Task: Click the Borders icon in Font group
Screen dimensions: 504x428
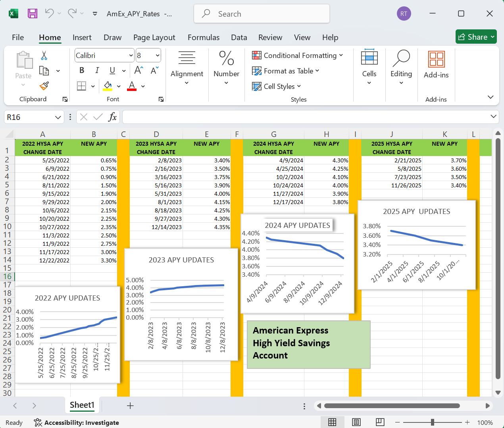Action: [81, 86]
